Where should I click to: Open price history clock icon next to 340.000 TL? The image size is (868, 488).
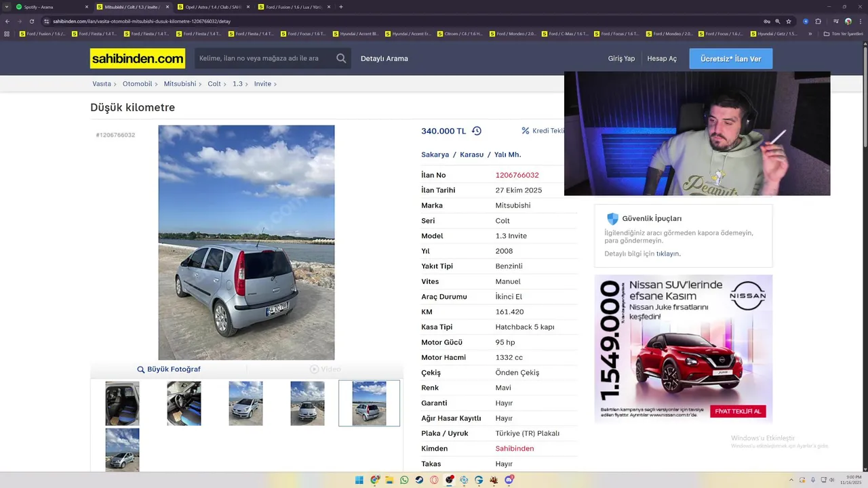tap(477, 131)
